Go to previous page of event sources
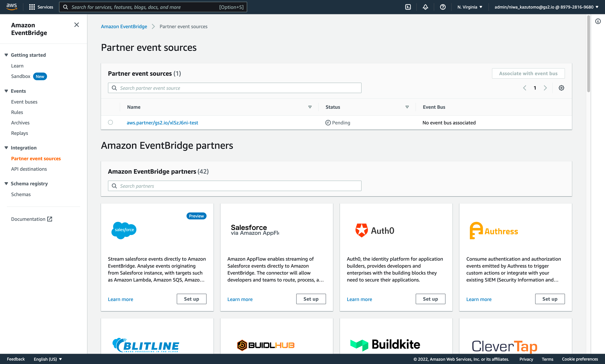Screen dimensions: 605x364 (525, 88)
